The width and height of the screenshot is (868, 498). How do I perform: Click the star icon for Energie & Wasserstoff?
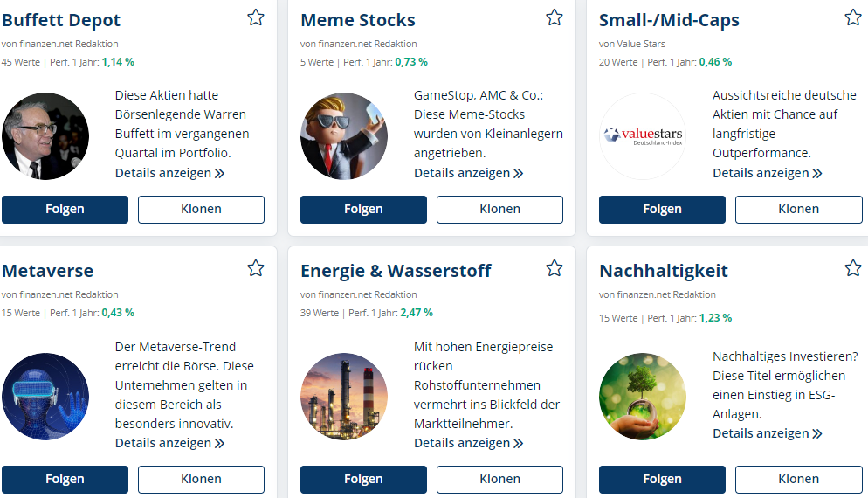pyautogui.click(x=555, y=269)
